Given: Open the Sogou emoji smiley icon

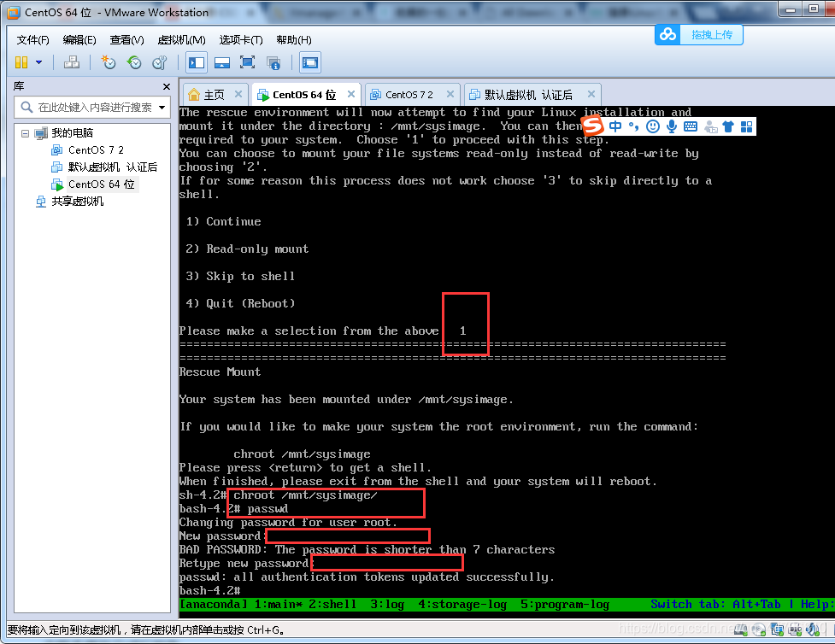Looking at the screenshot, I should [x=653, y=126].
